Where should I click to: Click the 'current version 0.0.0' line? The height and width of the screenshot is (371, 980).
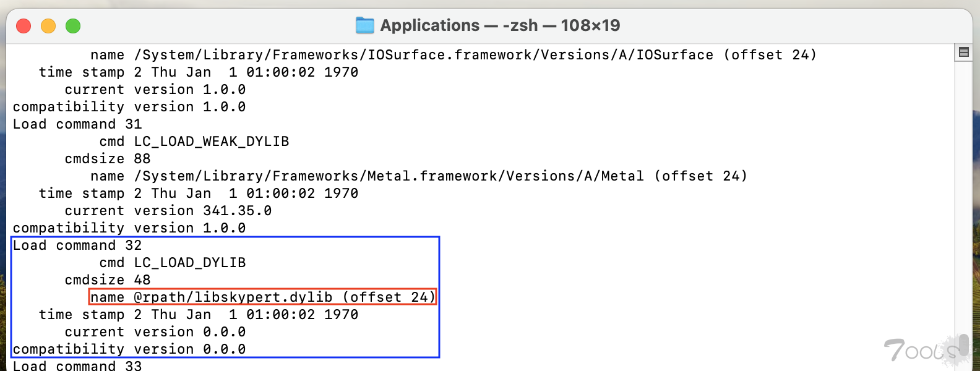(155, 332)
